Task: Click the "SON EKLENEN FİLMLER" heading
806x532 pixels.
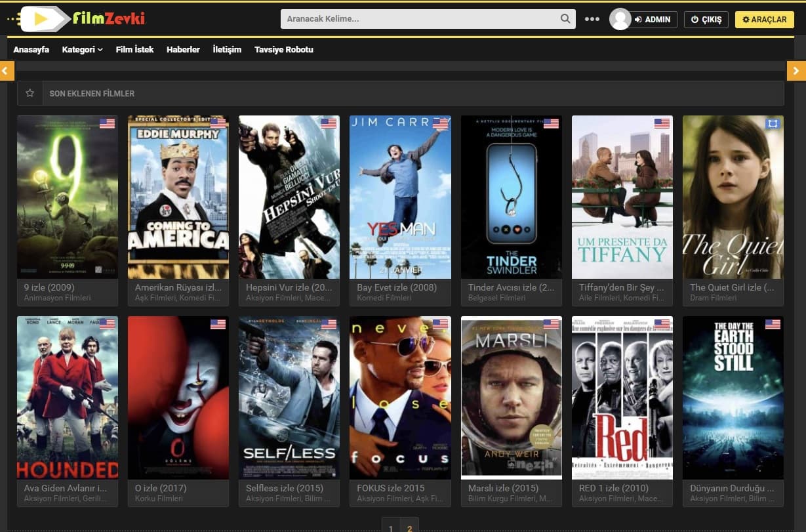Action: pyautogui.click(x=92, y=94)
